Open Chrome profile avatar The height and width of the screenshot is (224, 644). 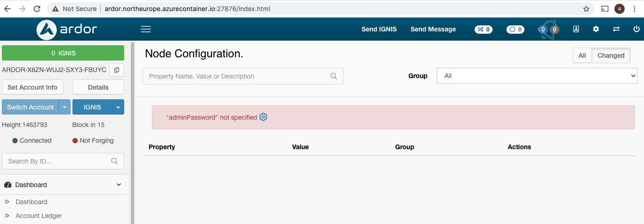[620, 9]
